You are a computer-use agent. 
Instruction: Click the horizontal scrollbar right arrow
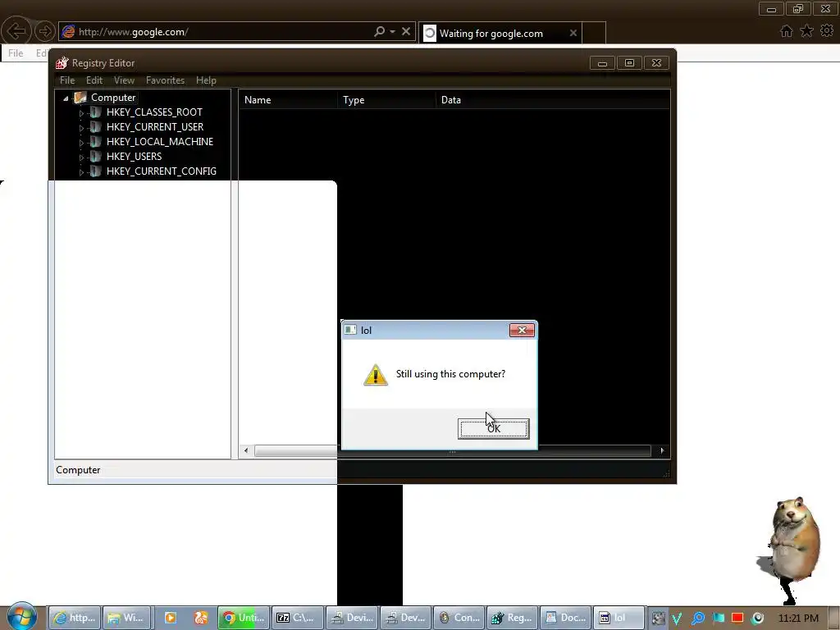pos(662,450)
